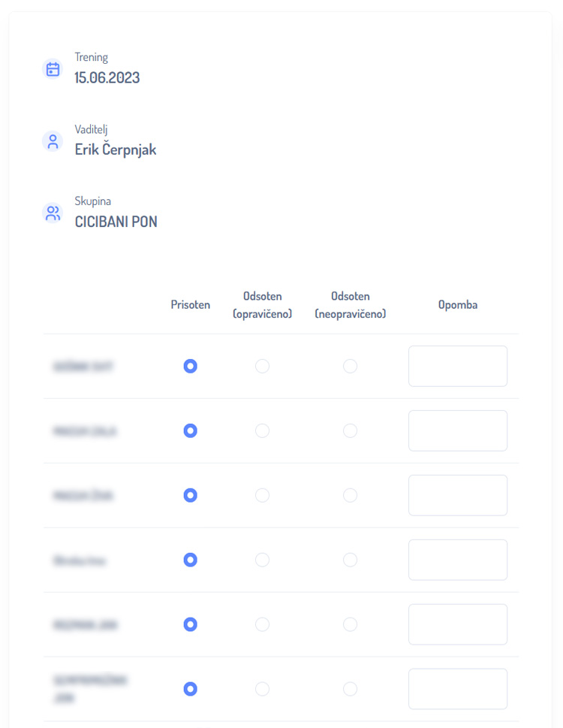Mark fifth member as Odsoten (opravičeno)

[x=262, y=624]
